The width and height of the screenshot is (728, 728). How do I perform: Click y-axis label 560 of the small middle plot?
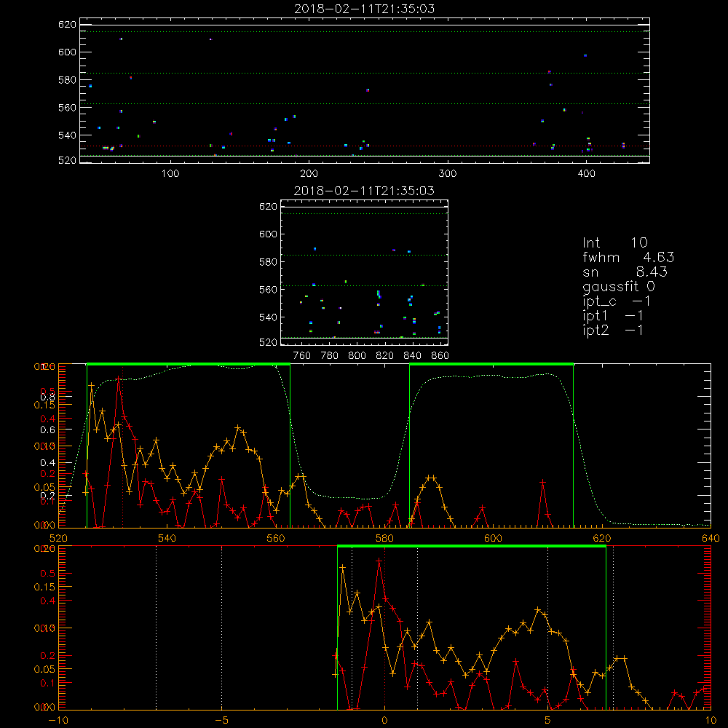coord(268,290)
